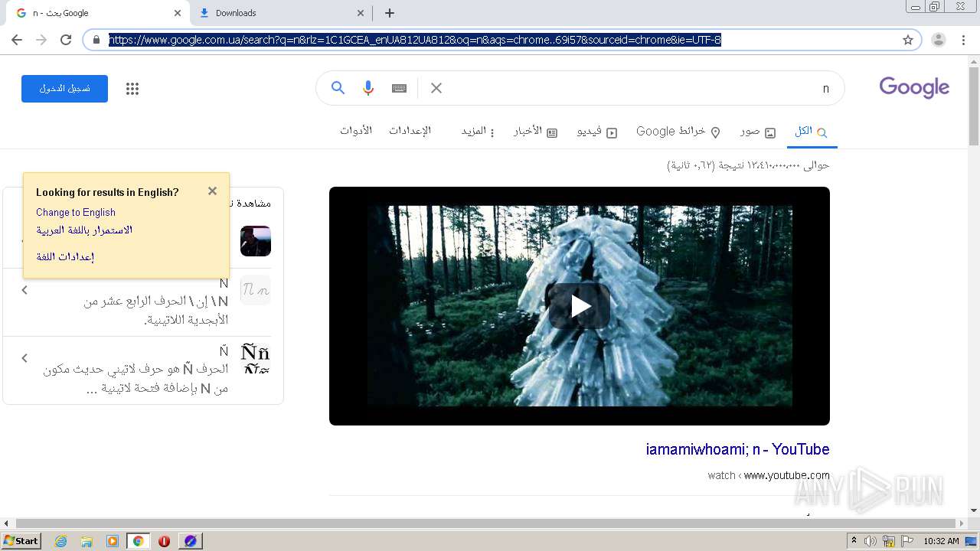The height and width of the screenshot is (551, 980).
Task: Click the taskbar clock 10:32 AM
Action: [x=941, y=541]
